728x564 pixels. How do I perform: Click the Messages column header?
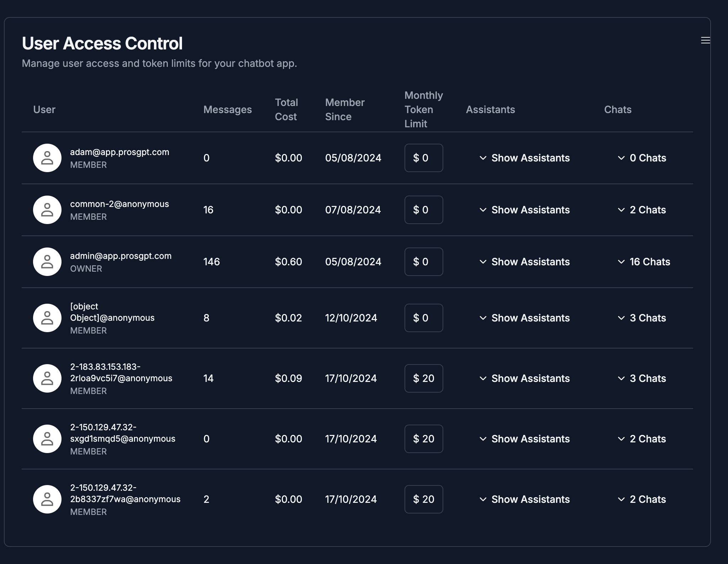coord(227,110)
